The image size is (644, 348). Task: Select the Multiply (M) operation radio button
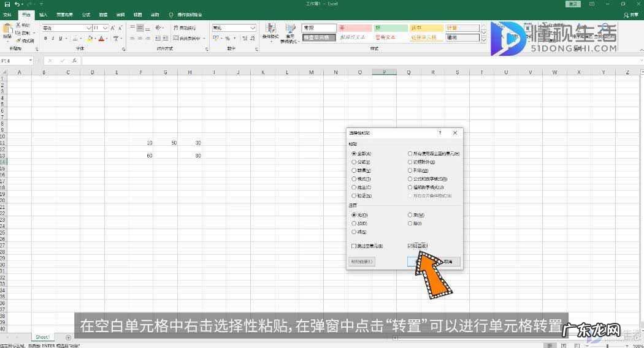(x=410, y=215)
